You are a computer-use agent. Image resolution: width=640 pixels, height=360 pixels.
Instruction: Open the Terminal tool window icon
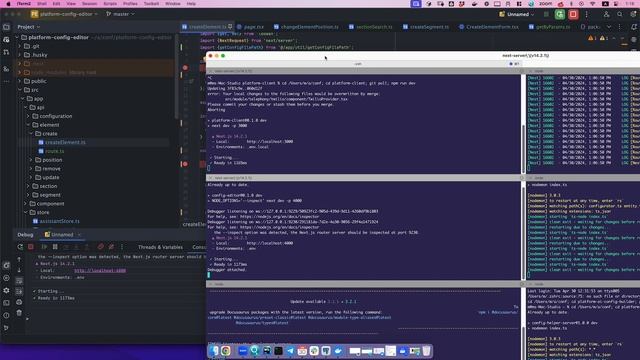coord(6,303)
